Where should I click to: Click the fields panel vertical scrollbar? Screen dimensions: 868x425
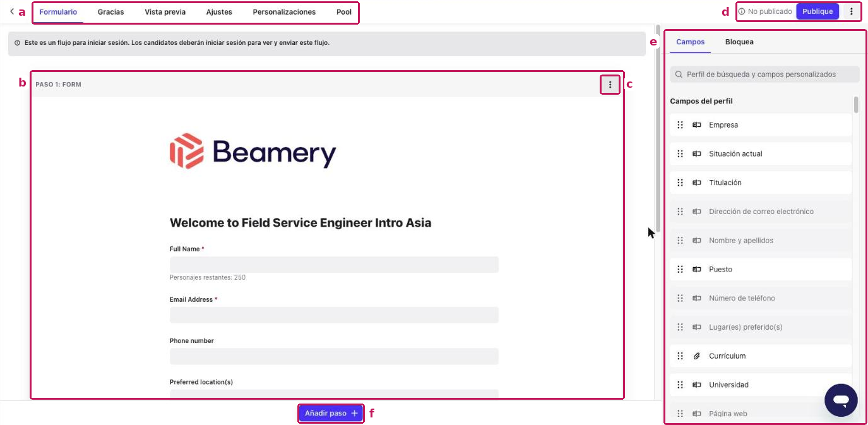pos(856,104)
